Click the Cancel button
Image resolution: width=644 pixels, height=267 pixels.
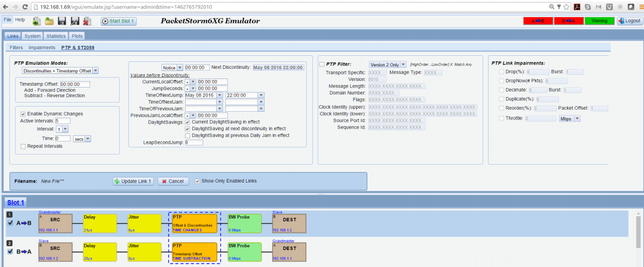(173, 181)
